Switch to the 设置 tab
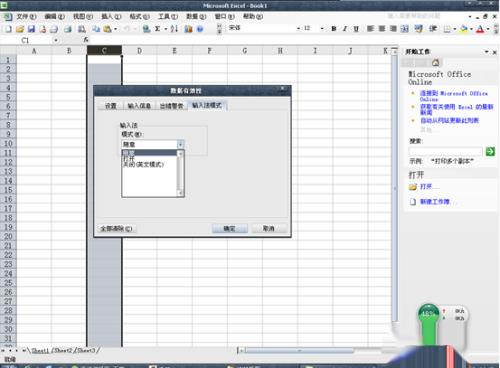 [110, 106]
